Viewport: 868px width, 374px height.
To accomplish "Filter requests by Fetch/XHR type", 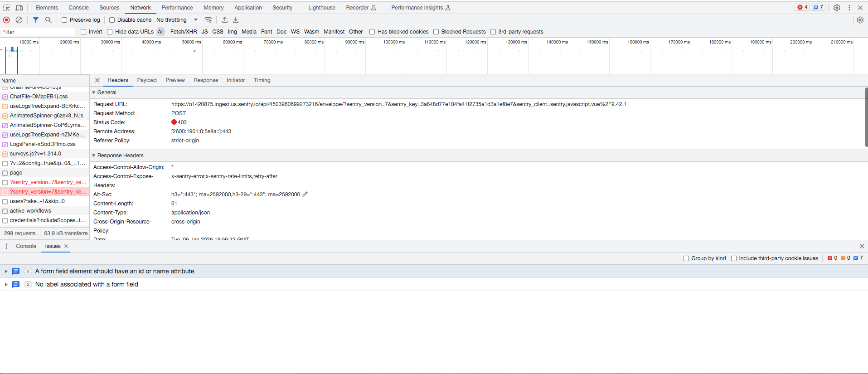I will 184,32.
